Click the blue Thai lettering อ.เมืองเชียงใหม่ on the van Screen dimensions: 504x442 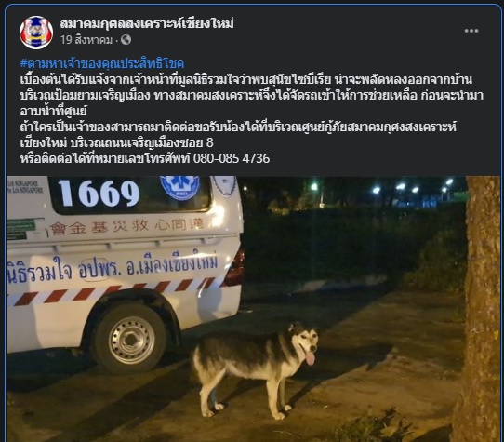click(x=172, y=265)
